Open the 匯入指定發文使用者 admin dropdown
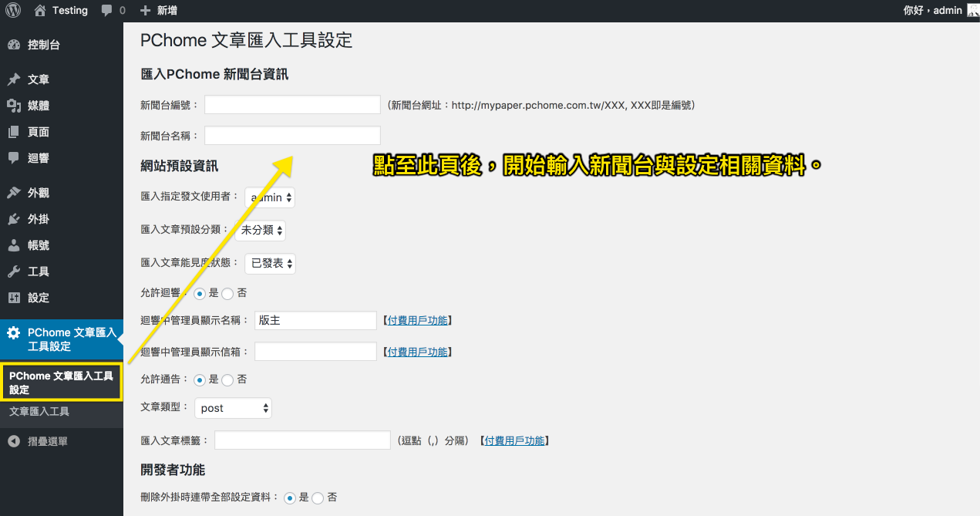This screenshot has height=516, width=980. (270, 197)
